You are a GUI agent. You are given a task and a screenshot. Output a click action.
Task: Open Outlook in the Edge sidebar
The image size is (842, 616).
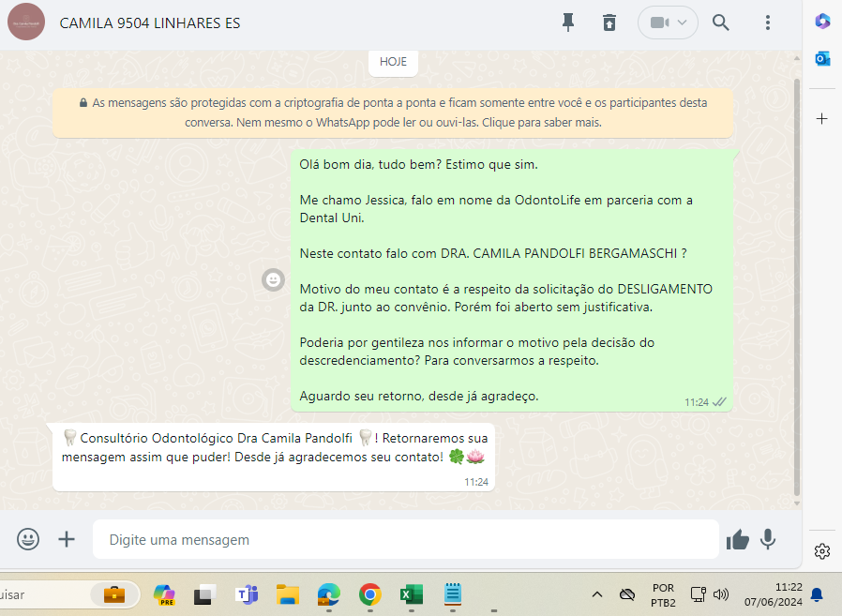pos(822,58)
